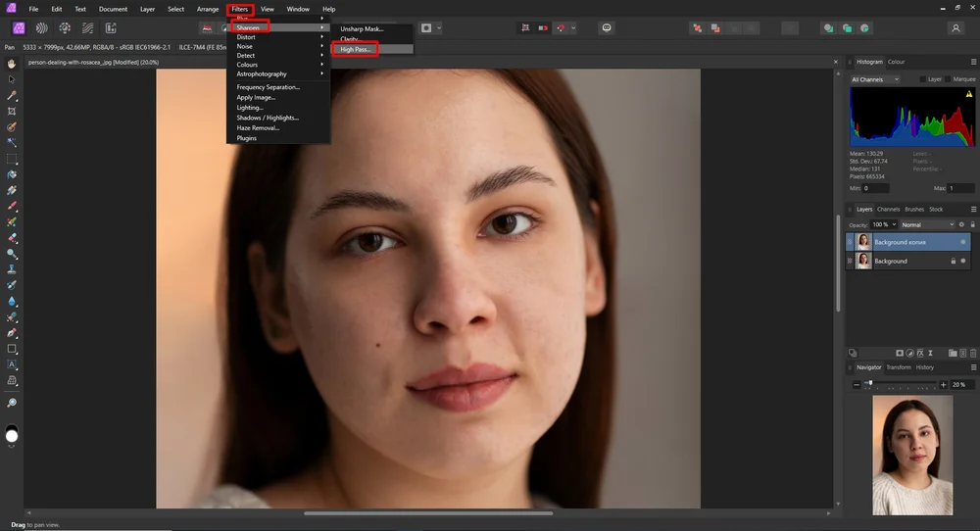The width and height of the screenshot is (980, 531).
Task: Open layer cog settings in Layers panel
Action: [x=962, y=224]
